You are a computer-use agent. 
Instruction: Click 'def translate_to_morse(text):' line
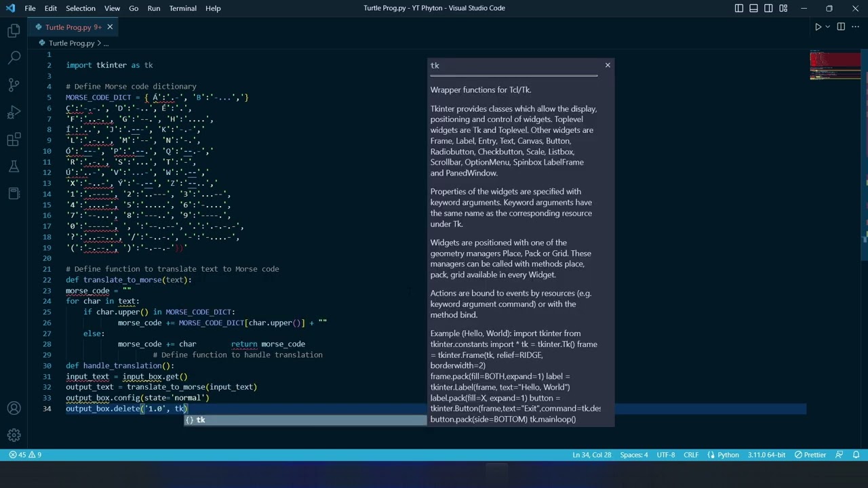pyautogui.click(x=129, y=280)
